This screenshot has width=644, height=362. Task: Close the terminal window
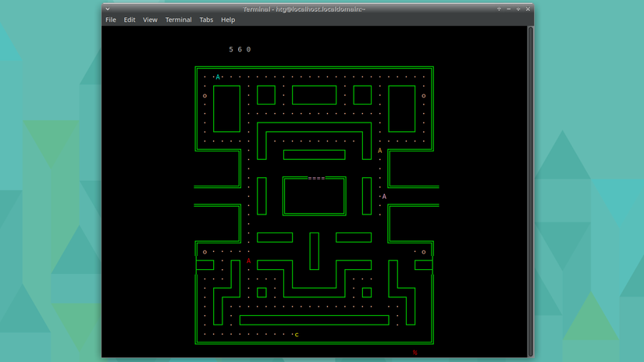[528, 9]
